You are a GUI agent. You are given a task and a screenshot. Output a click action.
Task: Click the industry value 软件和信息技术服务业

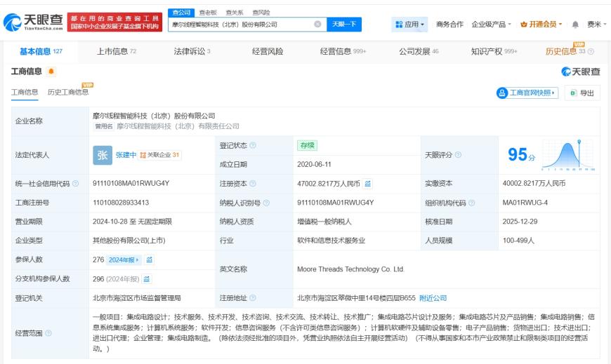click(x=331, y=241)
